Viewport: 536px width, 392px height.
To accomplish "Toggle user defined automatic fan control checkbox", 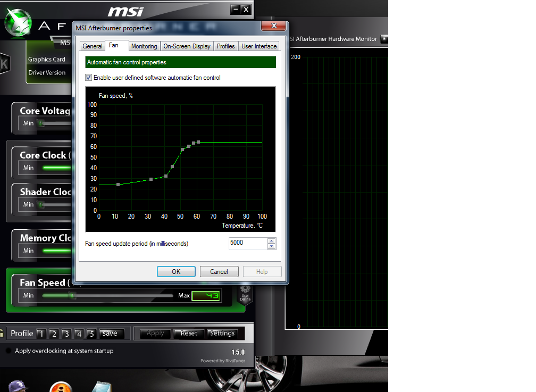I will point(88,78).
